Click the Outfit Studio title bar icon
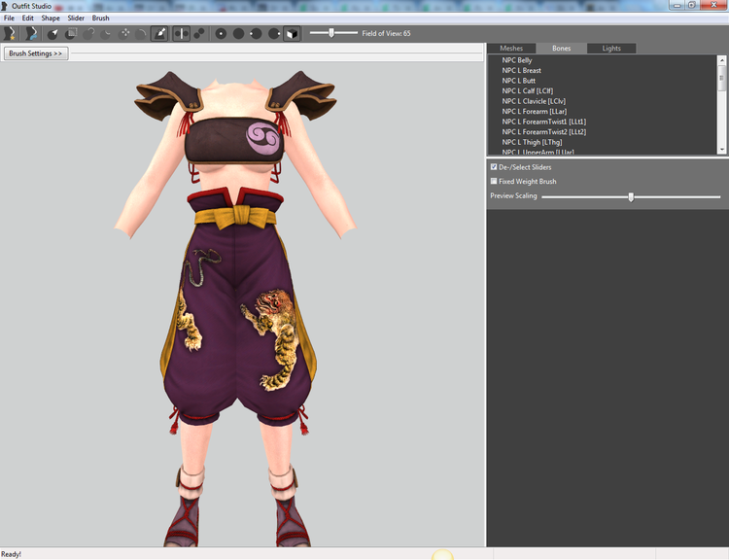729x560 pixels. [4, 6]
